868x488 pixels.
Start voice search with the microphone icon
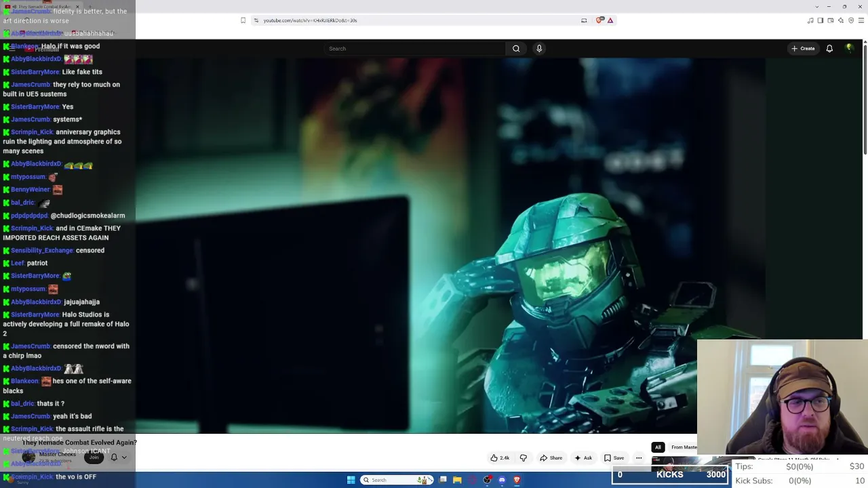(x=539, y=49)
